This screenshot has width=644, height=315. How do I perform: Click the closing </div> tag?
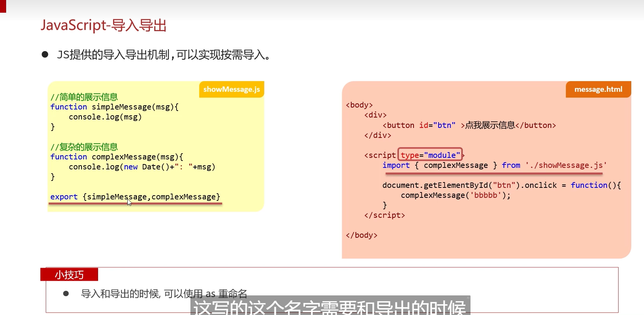click(378, 135)
